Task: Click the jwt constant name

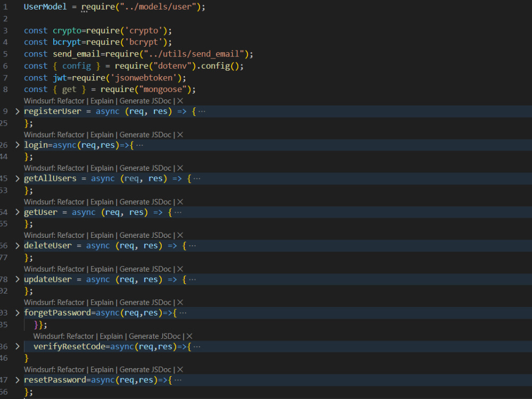Action: pyautogui.click(x=60, y=78)
